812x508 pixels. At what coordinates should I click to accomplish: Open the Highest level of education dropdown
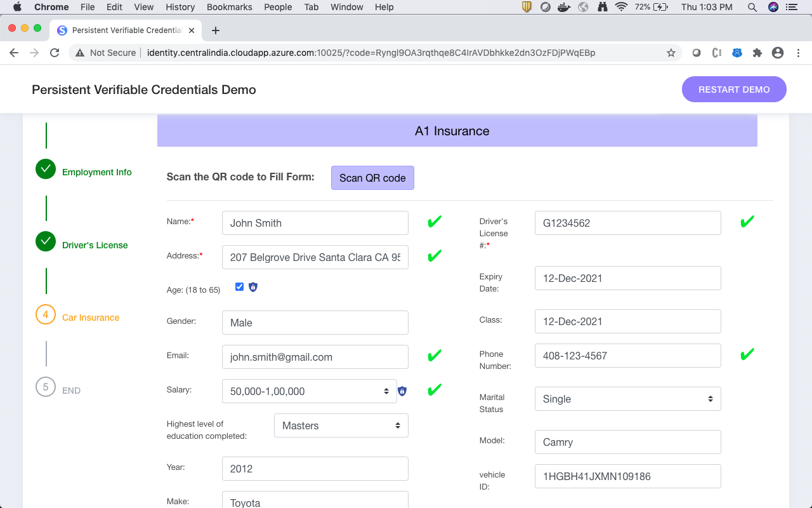click(341, 425)
